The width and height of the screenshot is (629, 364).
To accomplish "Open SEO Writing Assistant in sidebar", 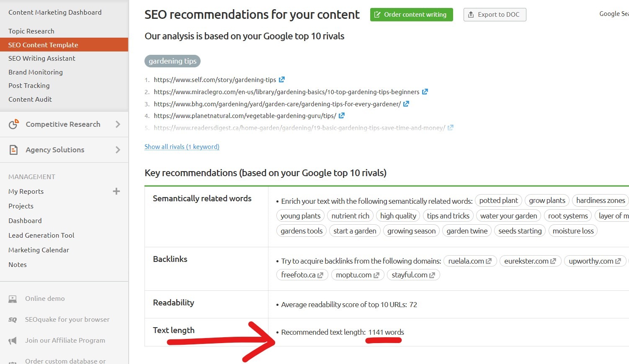I will [x=42, y=59].
